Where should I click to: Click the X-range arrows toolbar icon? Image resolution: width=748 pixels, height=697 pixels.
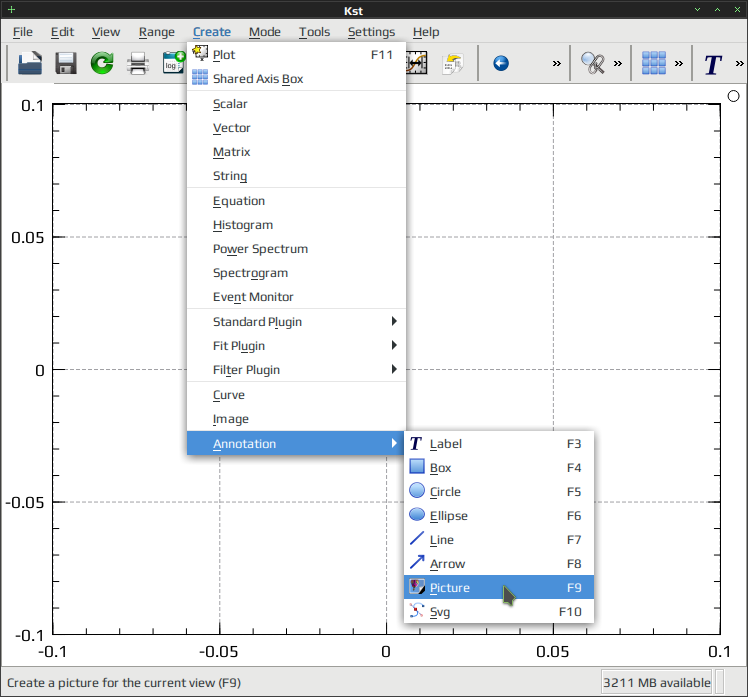417,63
